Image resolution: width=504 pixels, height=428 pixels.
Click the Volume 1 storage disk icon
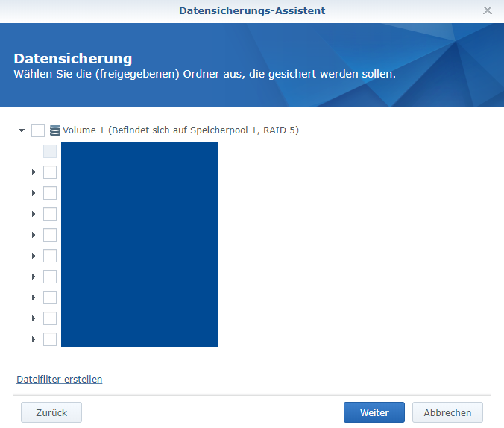(54, 130)
